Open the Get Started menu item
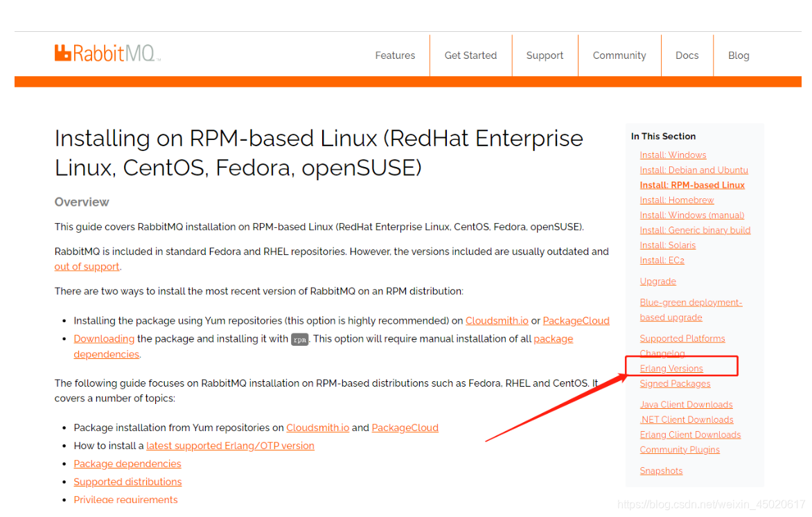 470,55
